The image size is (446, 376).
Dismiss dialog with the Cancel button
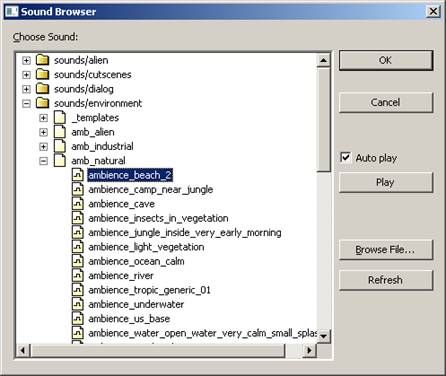coord(386,102)
